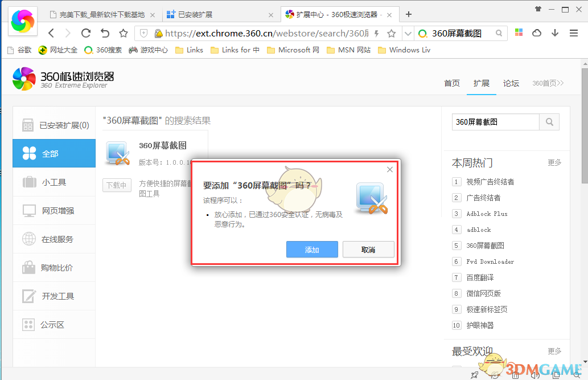Open the 谷歌 bookmark
This screenshot has height=380, width=588.
(20, 50)
